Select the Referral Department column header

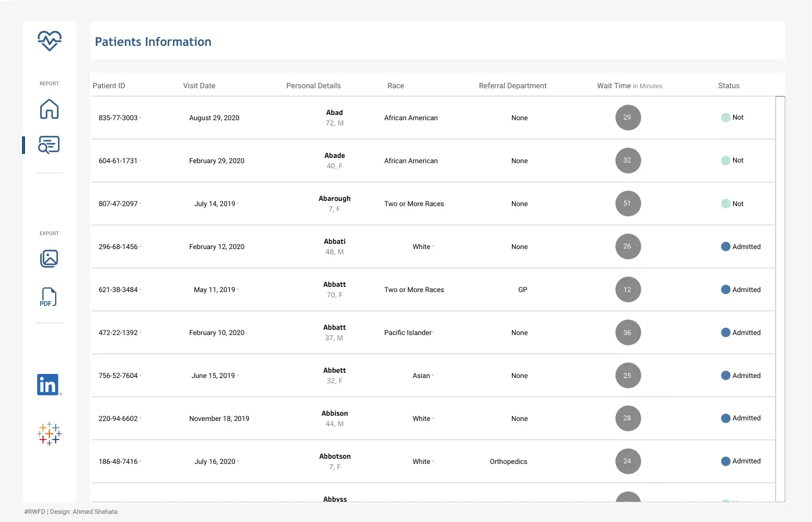click(x=513, y=86)
